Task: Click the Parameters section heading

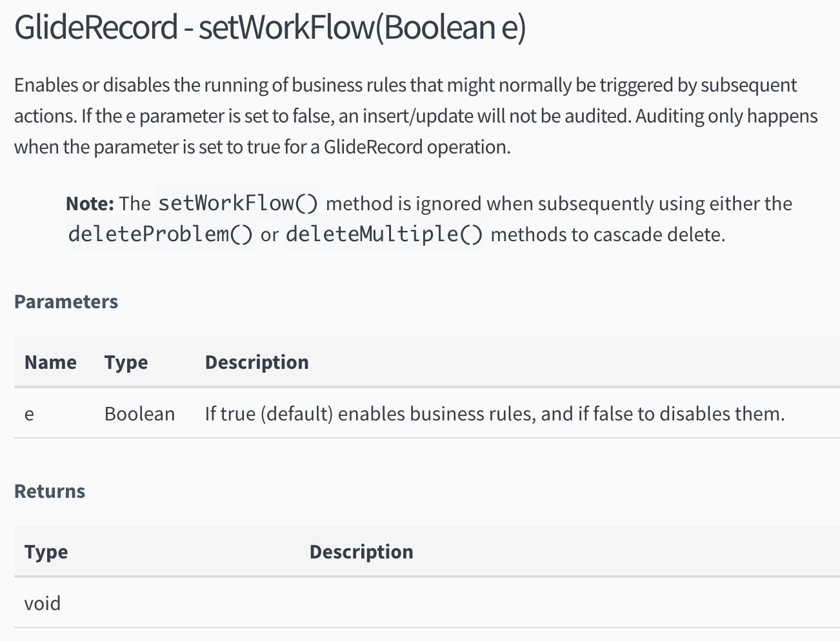Action: pos(66,302)
